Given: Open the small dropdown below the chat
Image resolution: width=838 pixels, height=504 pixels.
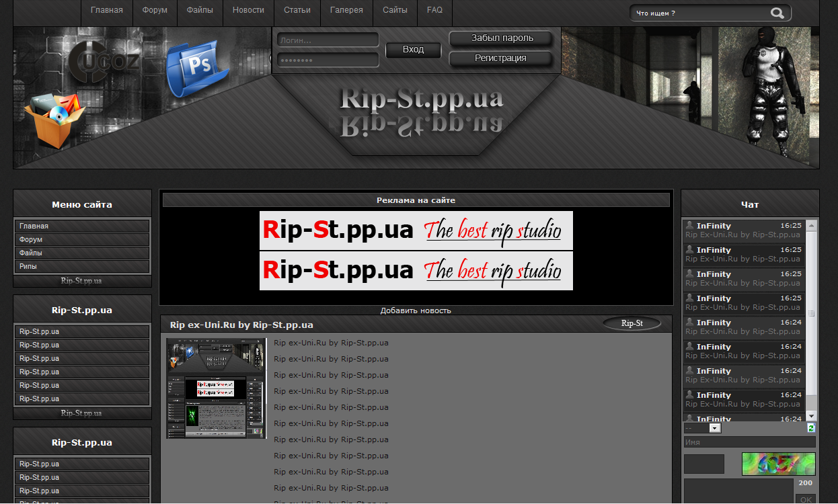Looking at the screenshot, I should click(x=703, y=428).
